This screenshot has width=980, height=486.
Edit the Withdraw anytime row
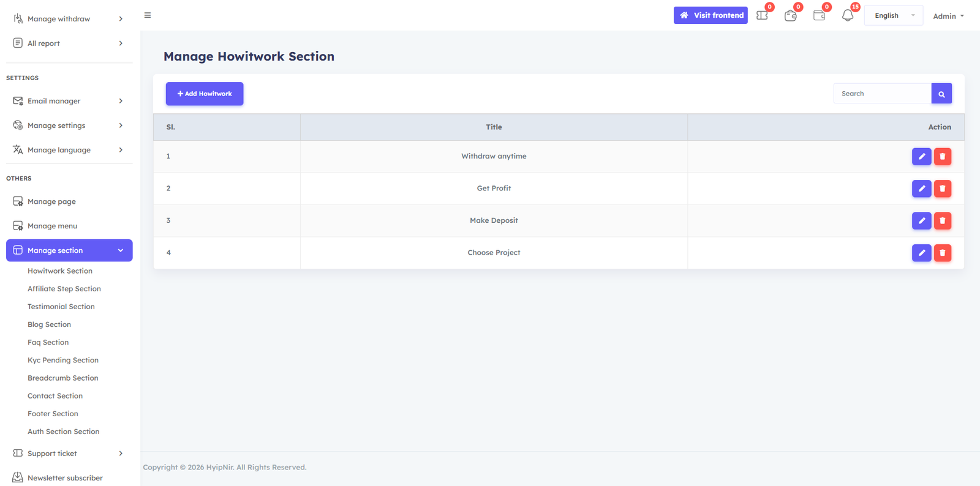[921, 157]
